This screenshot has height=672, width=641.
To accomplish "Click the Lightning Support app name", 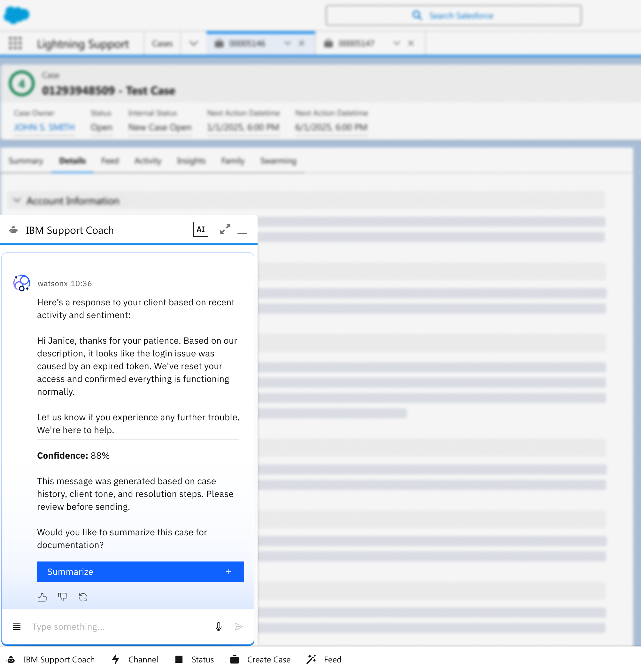I will (x=83, y=44).
